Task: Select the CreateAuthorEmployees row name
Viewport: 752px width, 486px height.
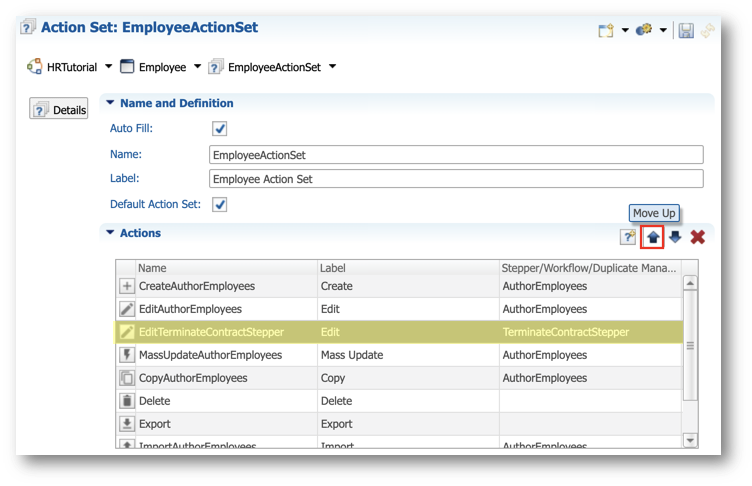Action: pos(197,286)
